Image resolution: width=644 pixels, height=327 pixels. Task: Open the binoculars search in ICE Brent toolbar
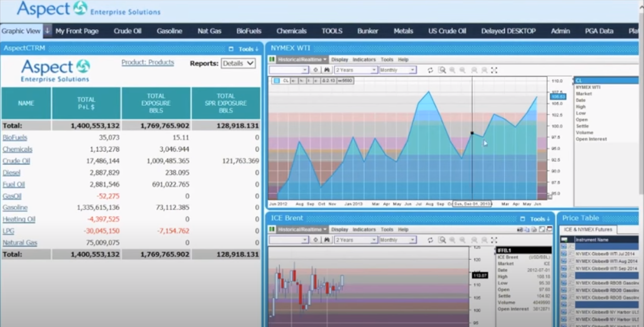[x=327, y=240]
